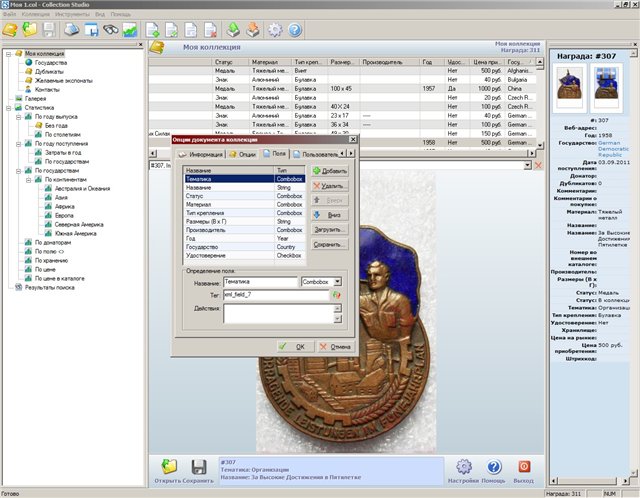The height and width of the screenshot is (498, 640).
Task: Click the Открыть folder icon in bottom bar
Action: [169, 467]
